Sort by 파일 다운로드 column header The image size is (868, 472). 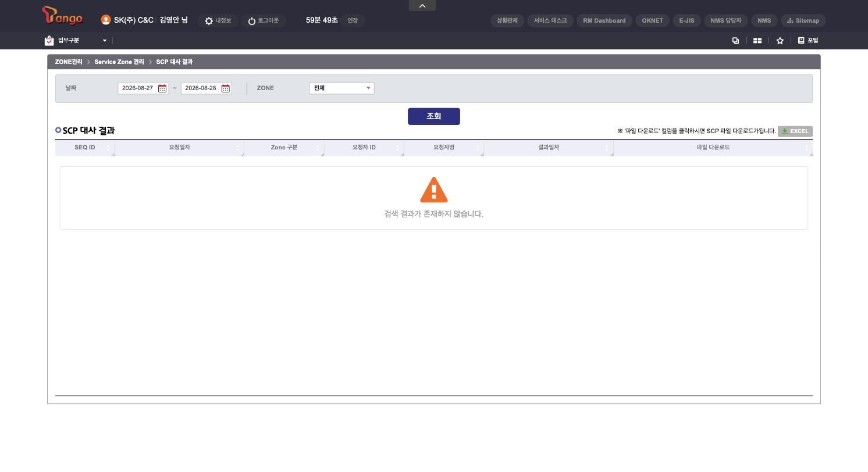coord(713,148)
